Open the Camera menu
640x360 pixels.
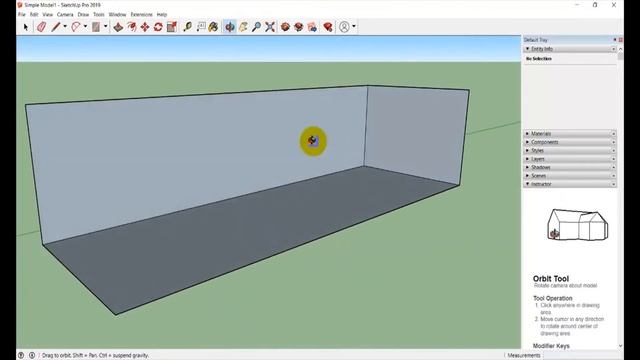click(x=65, y=14)
